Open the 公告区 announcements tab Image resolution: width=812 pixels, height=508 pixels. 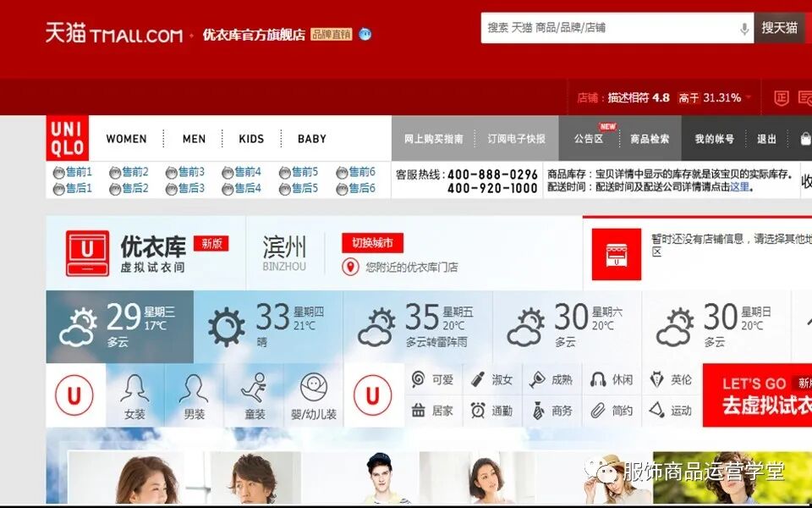pyautogui.click(x=589, y=139)
